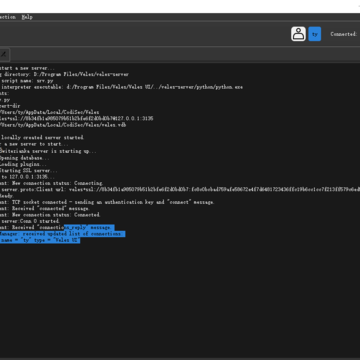360x360 pixels.
Task: Click "New connection status: Connected" log line
Action: [x=50, y=215]
